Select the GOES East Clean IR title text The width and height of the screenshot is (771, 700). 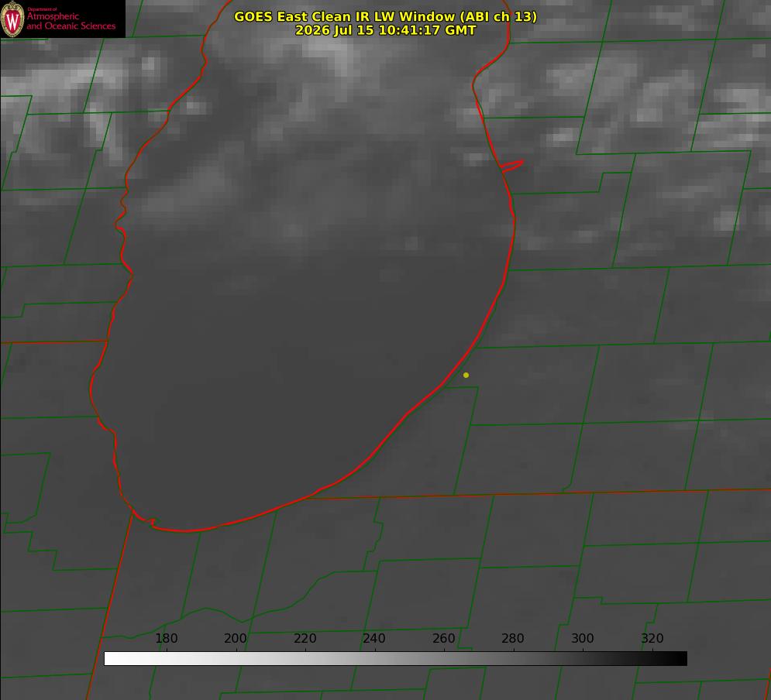click(x=386, y=16)
